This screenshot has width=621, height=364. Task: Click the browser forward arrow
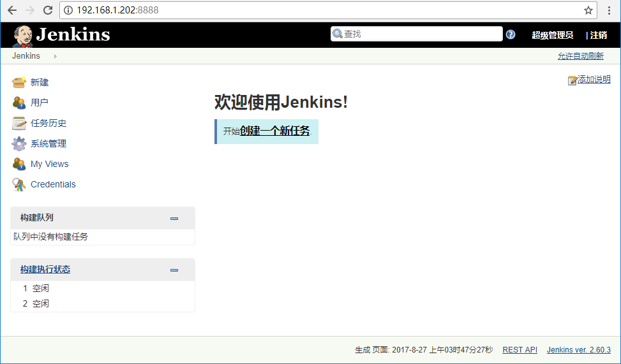tap(30, 10)
